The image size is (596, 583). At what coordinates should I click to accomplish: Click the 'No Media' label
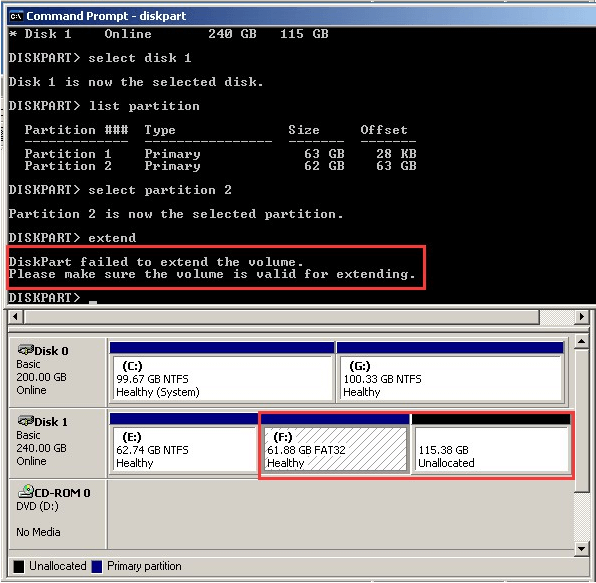tap(38, 532)
